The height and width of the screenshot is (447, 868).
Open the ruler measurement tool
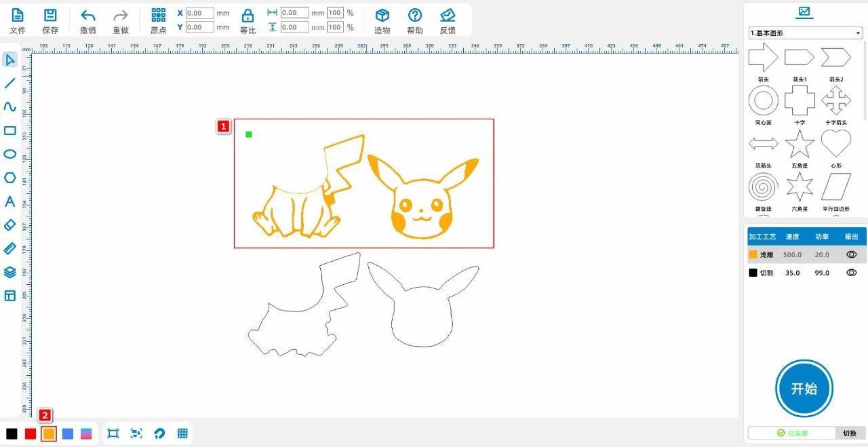[x=9, y=248]
